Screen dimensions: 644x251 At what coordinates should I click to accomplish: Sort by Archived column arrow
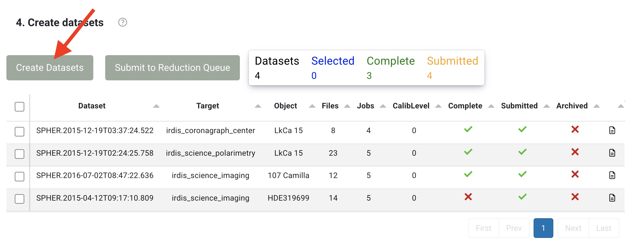coord(596,106)
